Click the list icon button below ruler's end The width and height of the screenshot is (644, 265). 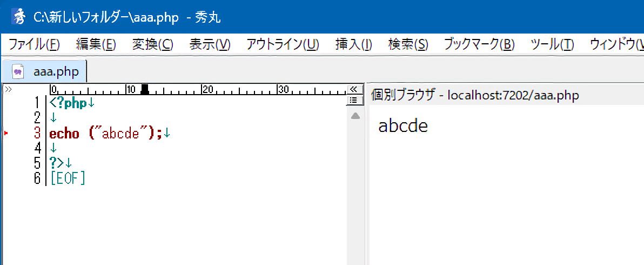pyautogui.click(x=353, y=100)
